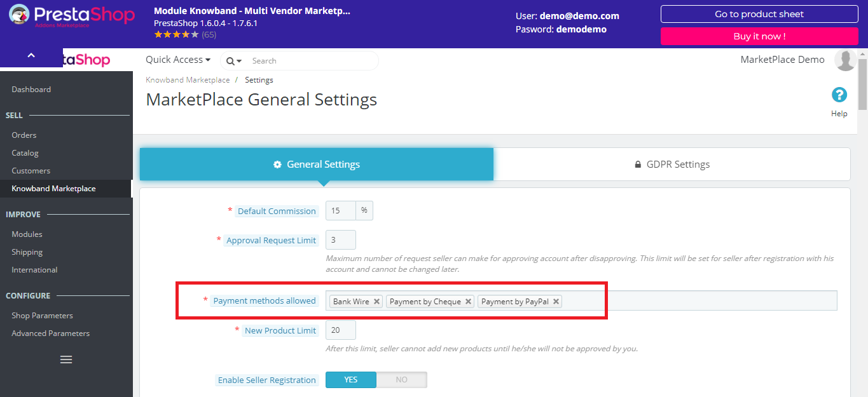Image resolution: width=868 pixels, height=397 pixels.
Task: Switch to GDPR Settings tab
Action: pyautogui.click(x=672, y=165)
